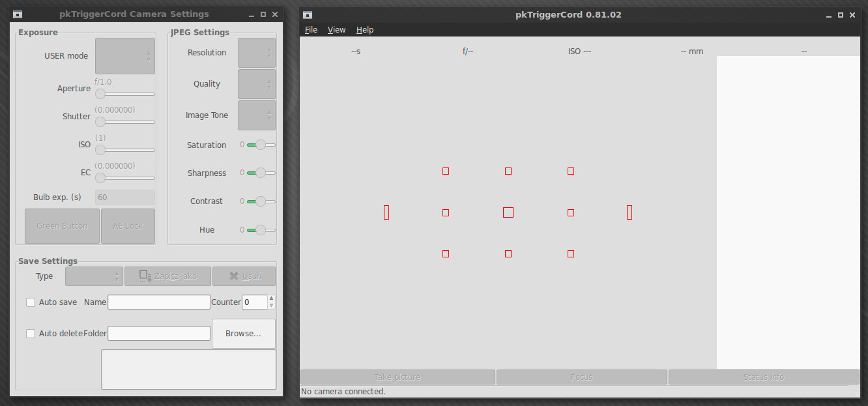This screenshot has height=406, width=868.
Task: Click the 'ISO ---' readout
Action: (x=579, y=51)
